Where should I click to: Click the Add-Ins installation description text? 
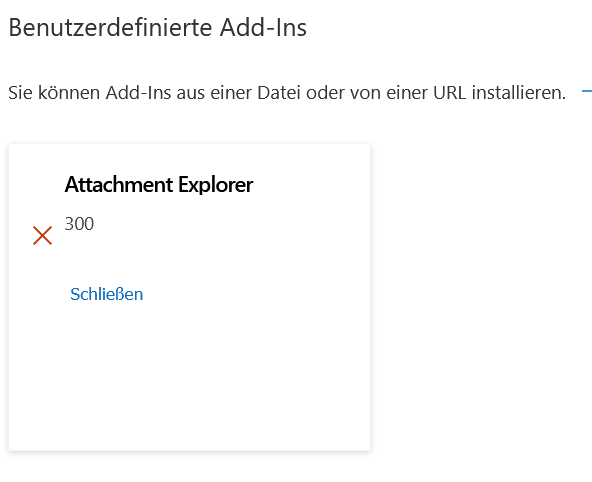[x=287, y=92]
